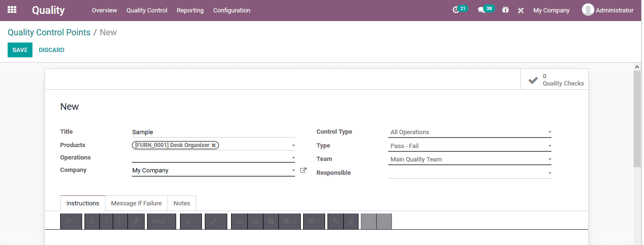Toggle italic formatting in editor

click(x=106, y=222)
